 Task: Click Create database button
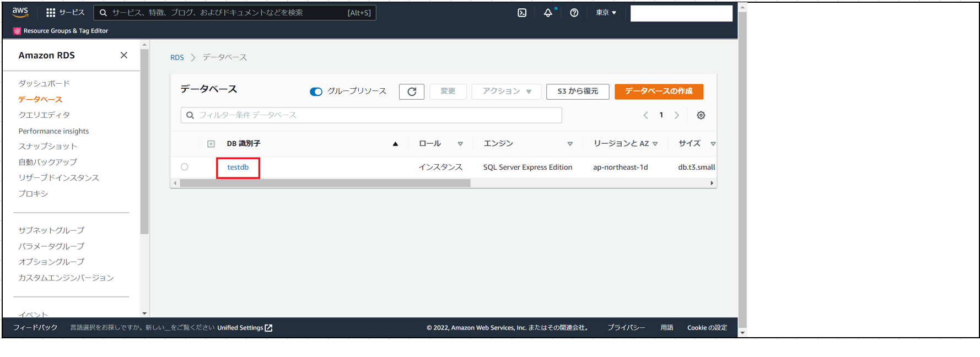[x=659, y=91]
